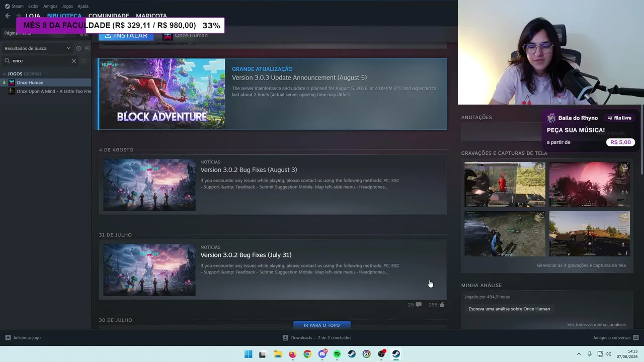Click 'Jogado por 494,3 horas' text
This screenshot has width=644, height=362.
coord(487,297)
